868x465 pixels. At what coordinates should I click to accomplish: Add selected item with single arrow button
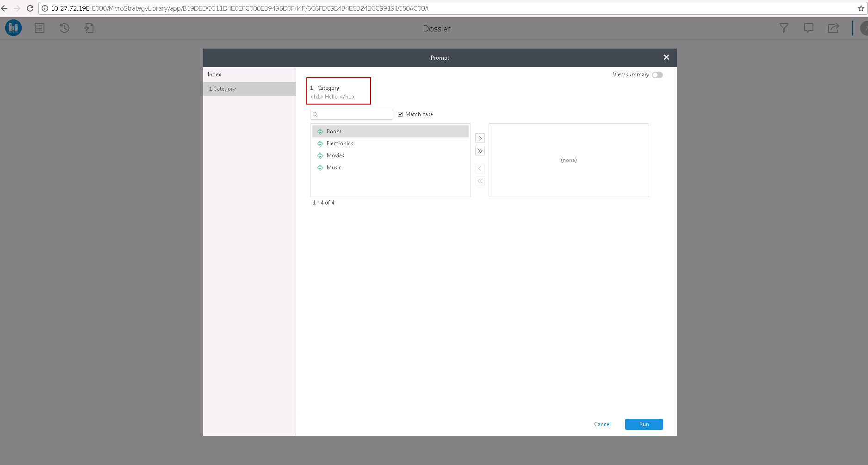tap(480, 138)
